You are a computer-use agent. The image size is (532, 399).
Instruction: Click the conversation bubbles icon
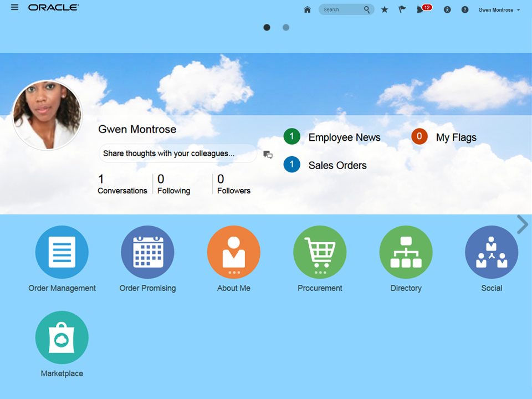[268, 155]
